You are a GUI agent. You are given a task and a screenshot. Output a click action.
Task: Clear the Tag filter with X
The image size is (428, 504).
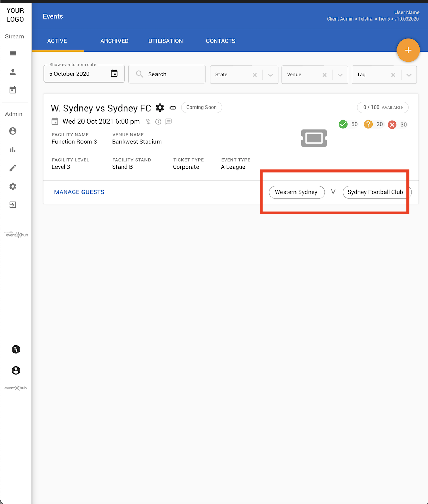pyautogui.click(x=393, y=75)
